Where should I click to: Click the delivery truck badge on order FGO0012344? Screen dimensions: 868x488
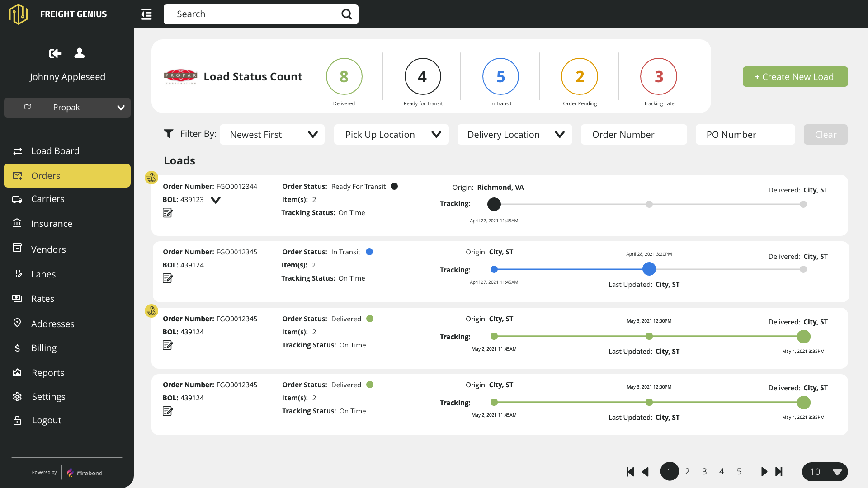click(x=151, y=178)
